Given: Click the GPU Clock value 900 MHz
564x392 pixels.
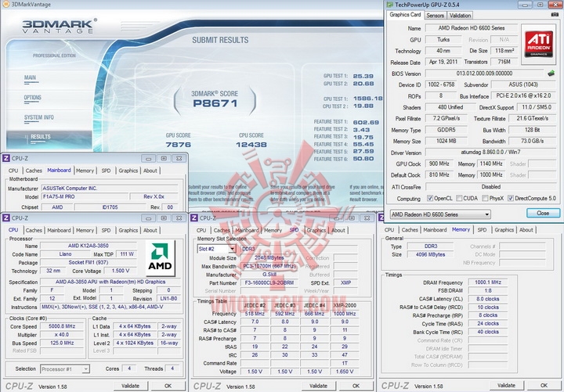Looking at the screenshot, I should 439,164.
